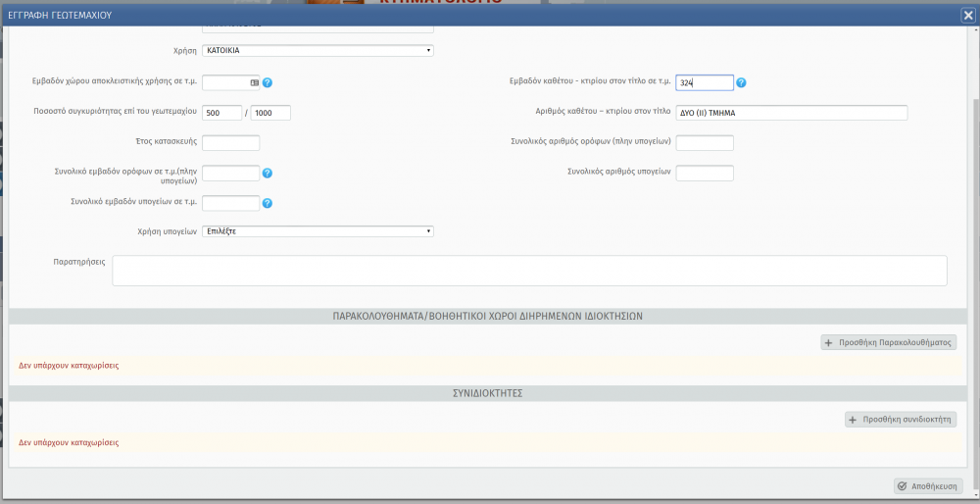The width and height of the screenshot is (980, 504).
Task: Focus the Συνολικός αριθμός ορόφων field
Action: pyautogui.click(x=705, y=143)
